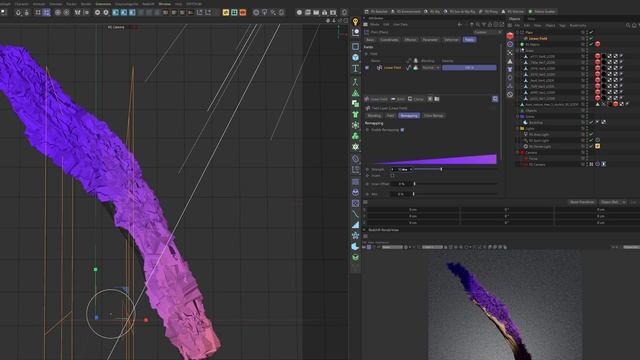
Task: Click the Linear Field button in Fields toolbar
Action: (x=376, y=99)
